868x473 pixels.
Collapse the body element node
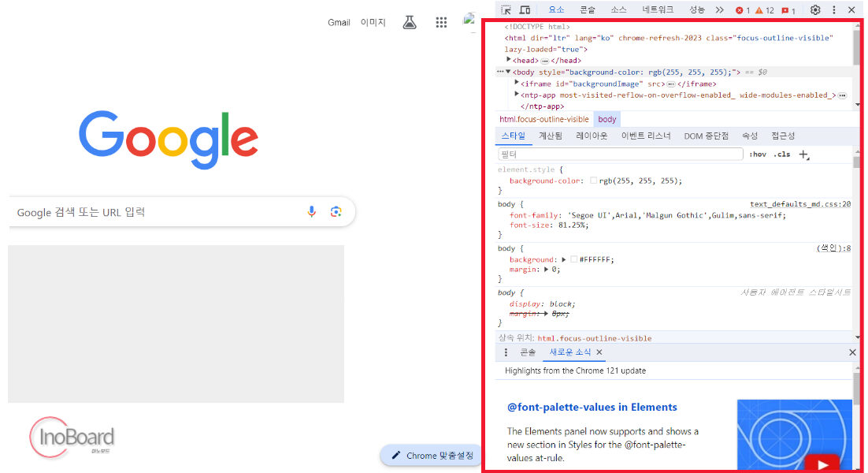point(508,72)
